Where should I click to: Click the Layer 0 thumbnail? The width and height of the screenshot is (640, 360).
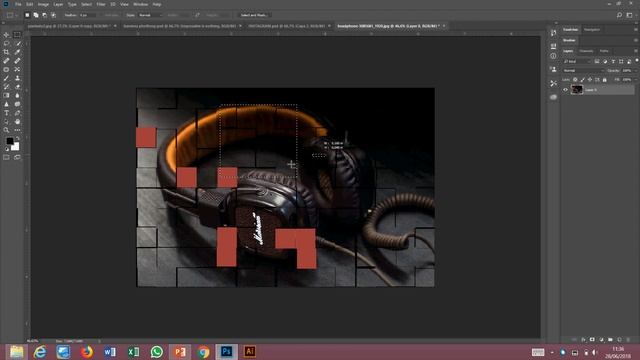tap(577, 90)
